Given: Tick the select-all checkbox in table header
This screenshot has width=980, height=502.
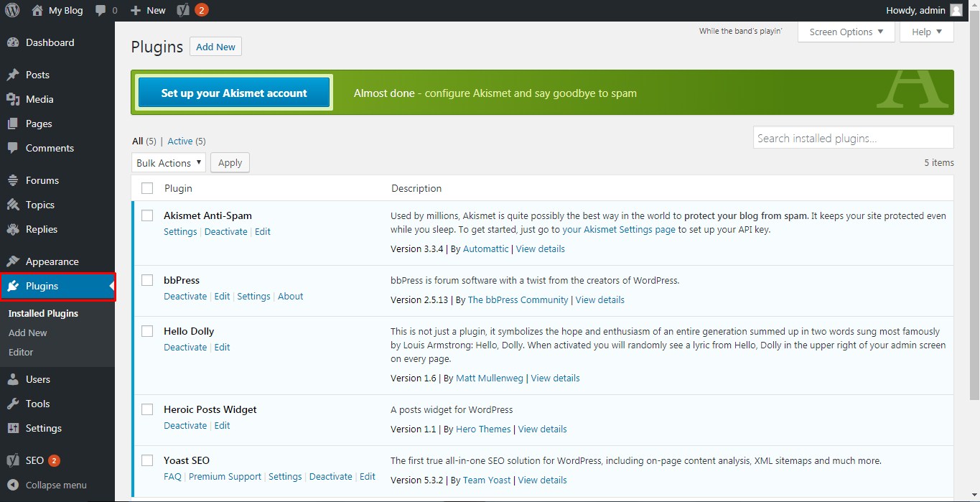Looking at the screenshot, I should [x=147, y=188].
